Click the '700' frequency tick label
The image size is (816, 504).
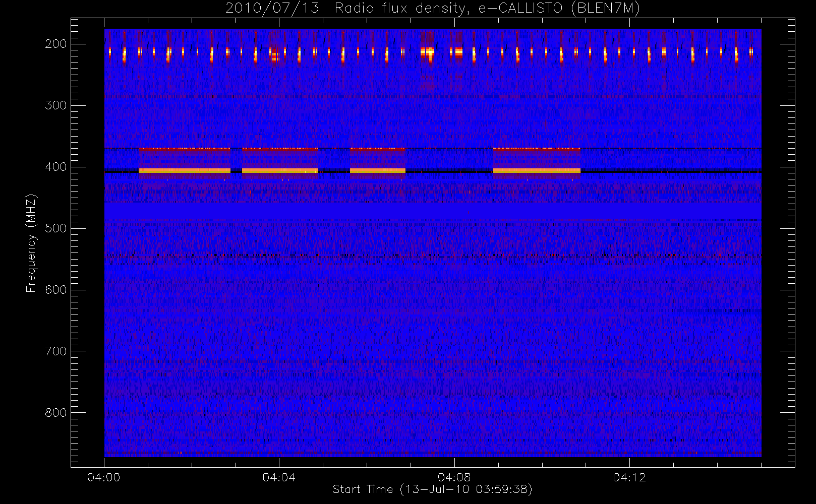coord(56,351)
